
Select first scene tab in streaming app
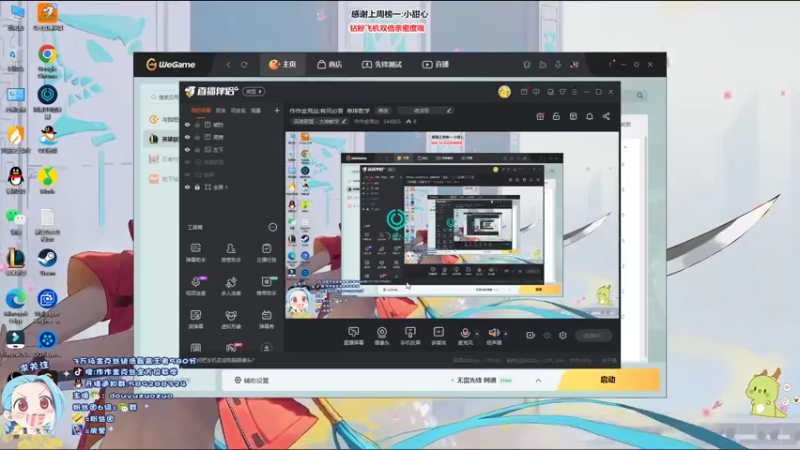pyautogui.click(x=201, y=110)
